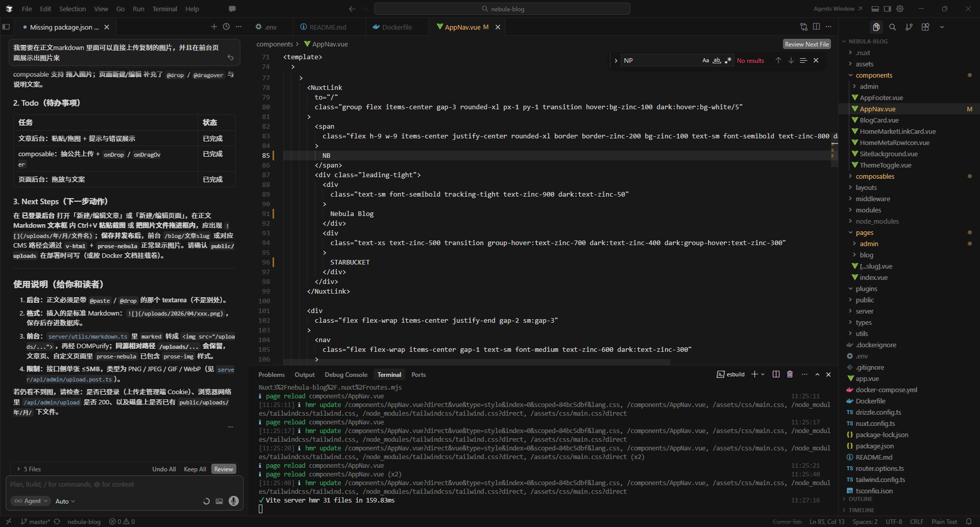Open the Source Control view icon
The image size is (980, 527).
click(909, 27)
